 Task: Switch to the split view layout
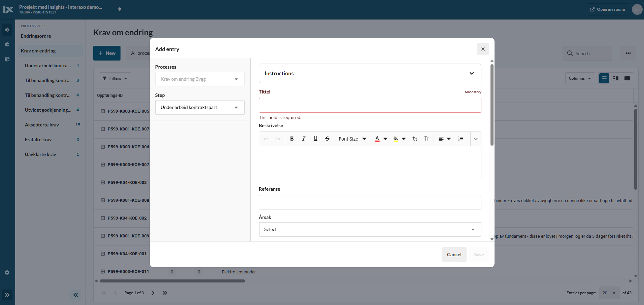[616, 78]
